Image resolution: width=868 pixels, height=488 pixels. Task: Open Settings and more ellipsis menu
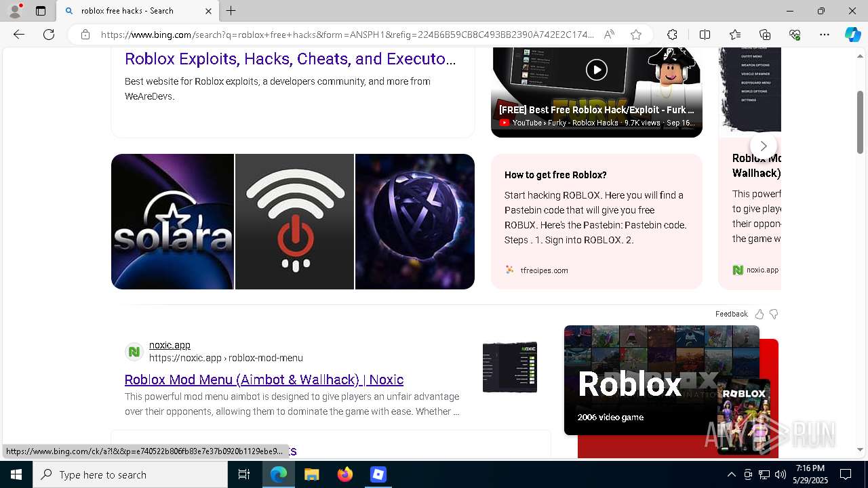[825, 35]
